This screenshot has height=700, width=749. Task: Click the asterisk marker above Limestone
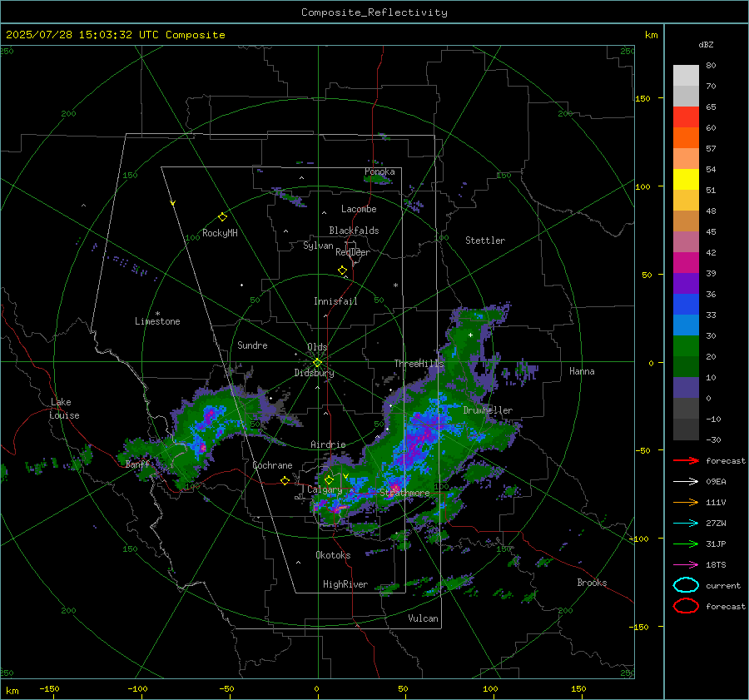157,314
